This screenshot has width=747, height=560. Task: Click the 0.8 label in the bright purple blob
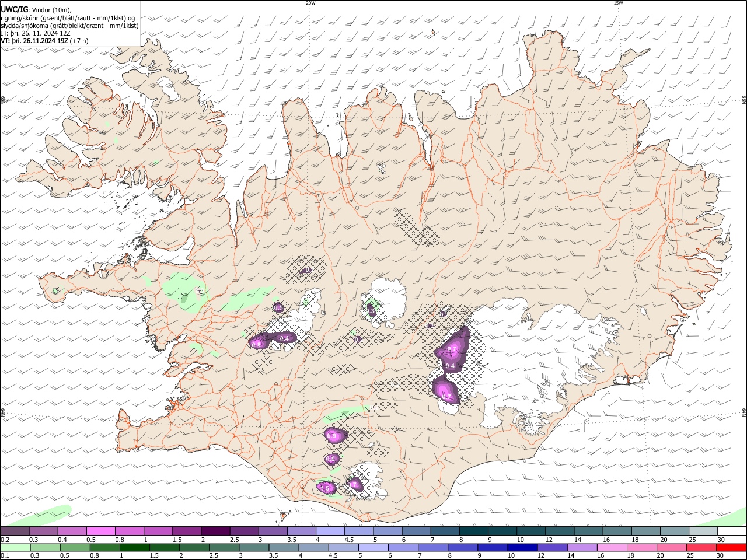[x=257, y=344]
